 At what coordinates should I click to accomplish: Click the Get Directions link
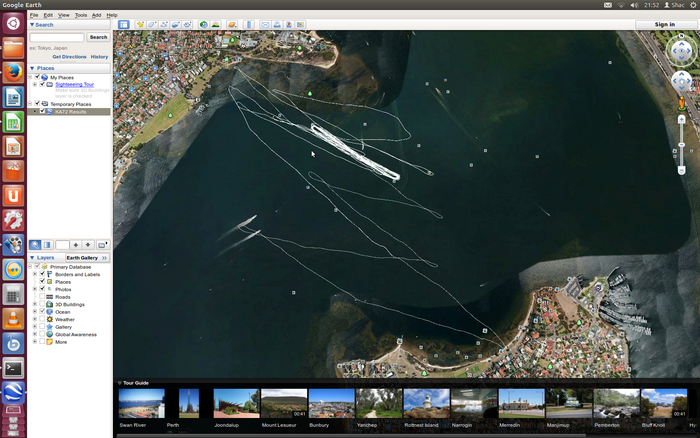(69, 57)
